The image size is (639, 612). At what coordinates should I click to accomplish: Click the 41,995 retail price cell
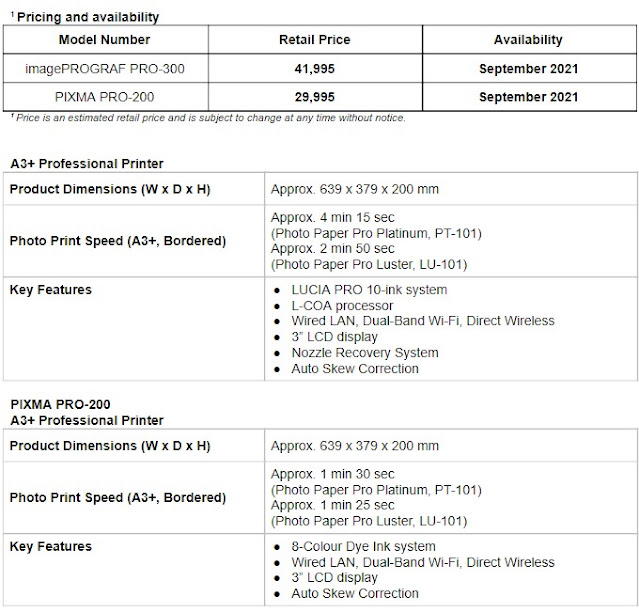pyautogui.click(x=315, y=68)
